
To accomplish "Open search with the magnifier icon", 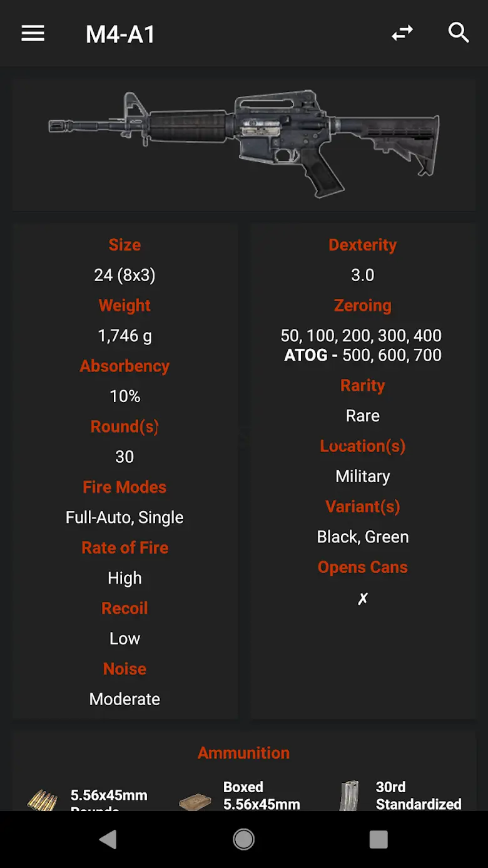I will 459,33.
